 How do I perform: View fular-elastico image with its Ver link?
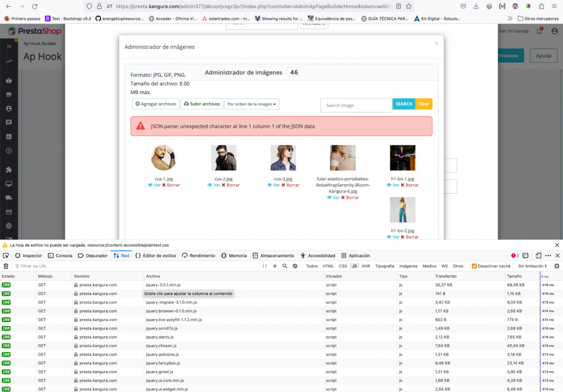333,198
